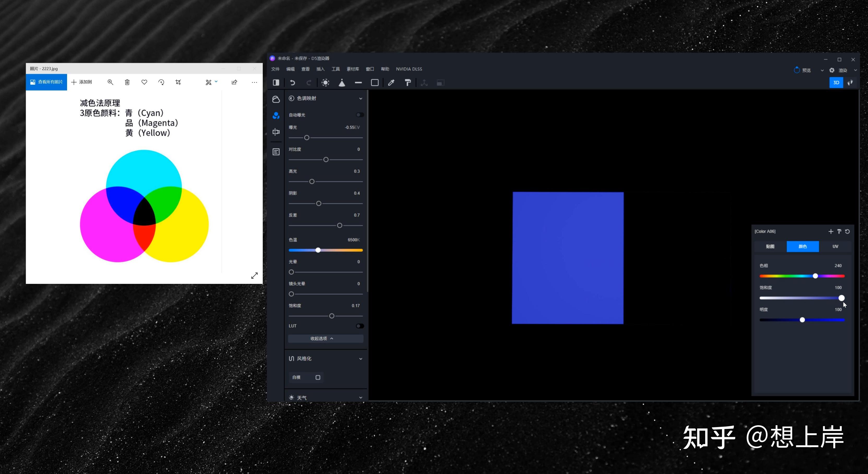Image resolution: width=868 pixels, height=474 pixels.
Task: Open the 素材库 menu
Action: 352,69
